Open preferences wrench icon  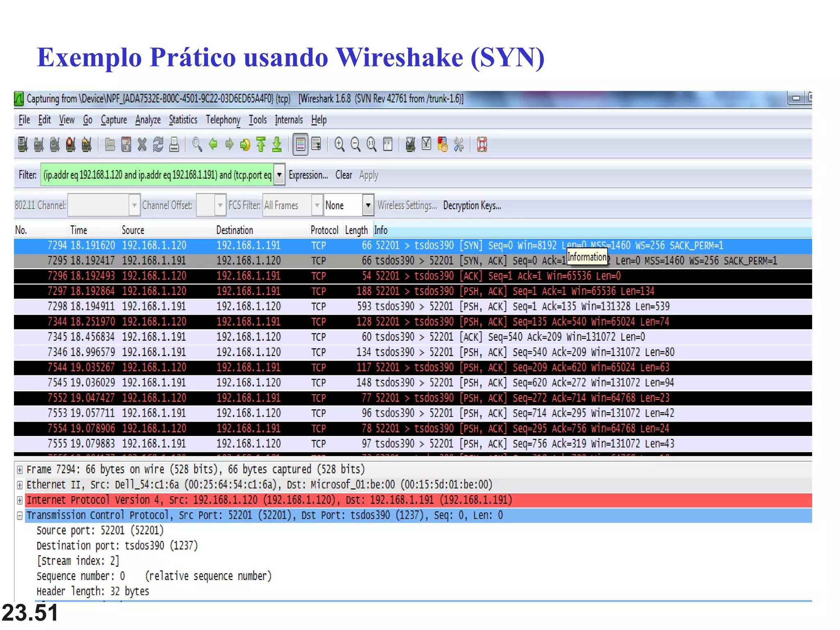pos(459,144)
